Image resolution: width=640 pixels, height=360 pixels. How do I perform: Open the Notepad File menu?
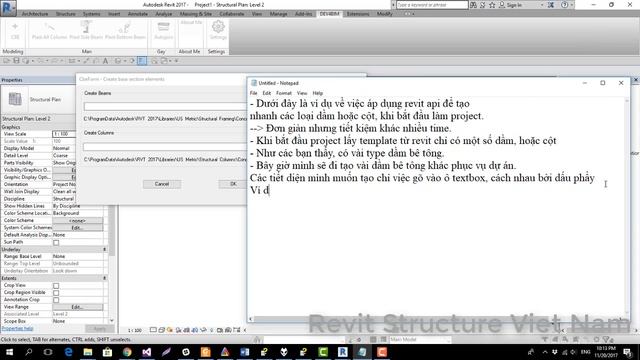pyautogui.click(x=253, y=93)
